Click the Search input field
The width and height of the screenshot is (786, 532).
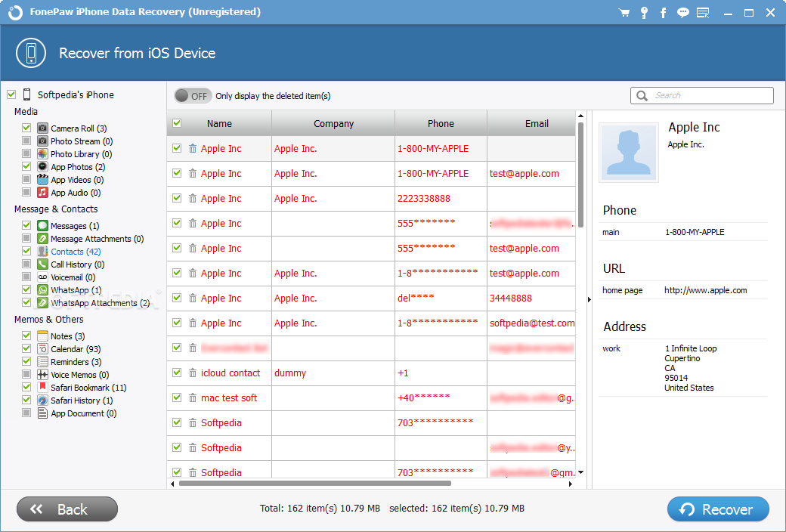tap(702, 95)
